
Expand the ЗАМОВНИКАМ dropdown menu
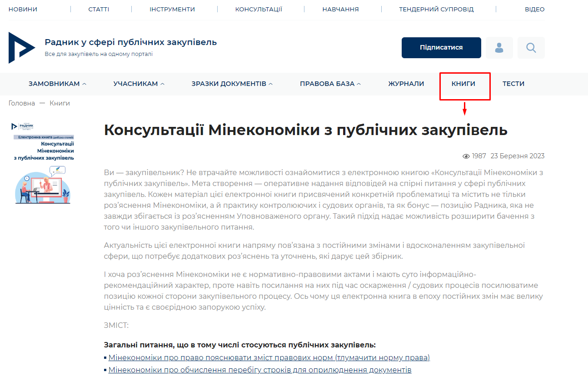point(57,84)
